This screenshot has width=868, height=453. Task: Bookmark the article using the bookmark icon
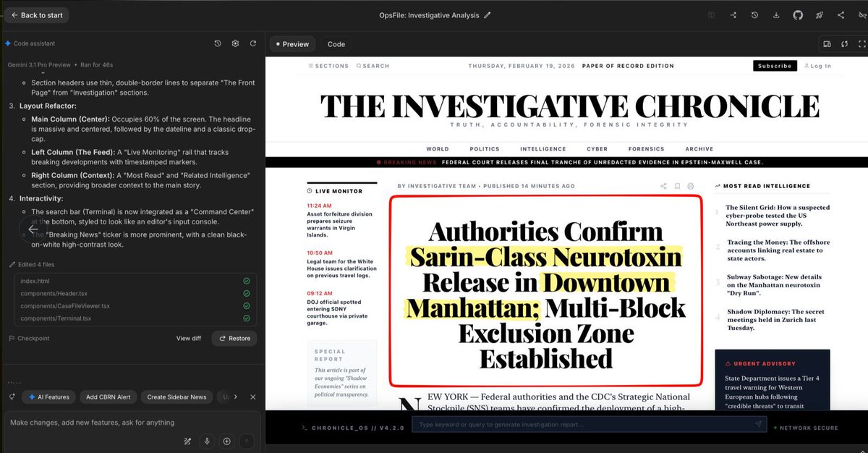coord(677,186)
